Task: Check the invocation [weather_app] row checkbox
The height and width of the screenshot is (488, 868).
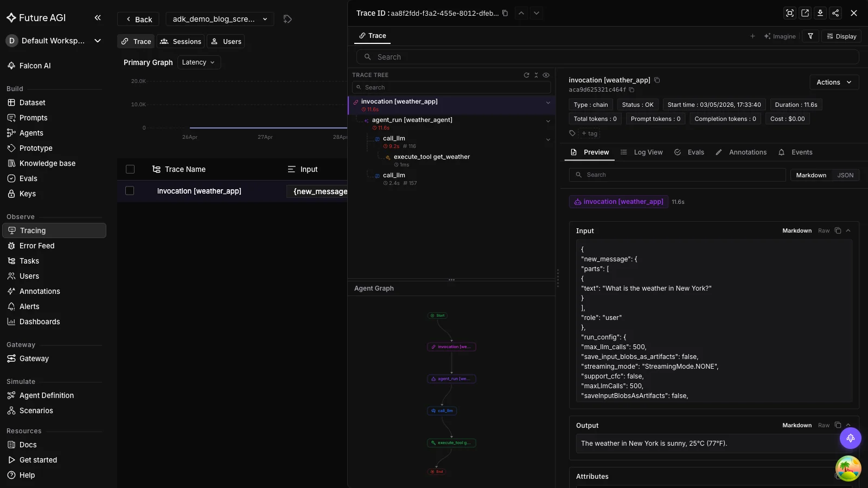Action: 130,191
